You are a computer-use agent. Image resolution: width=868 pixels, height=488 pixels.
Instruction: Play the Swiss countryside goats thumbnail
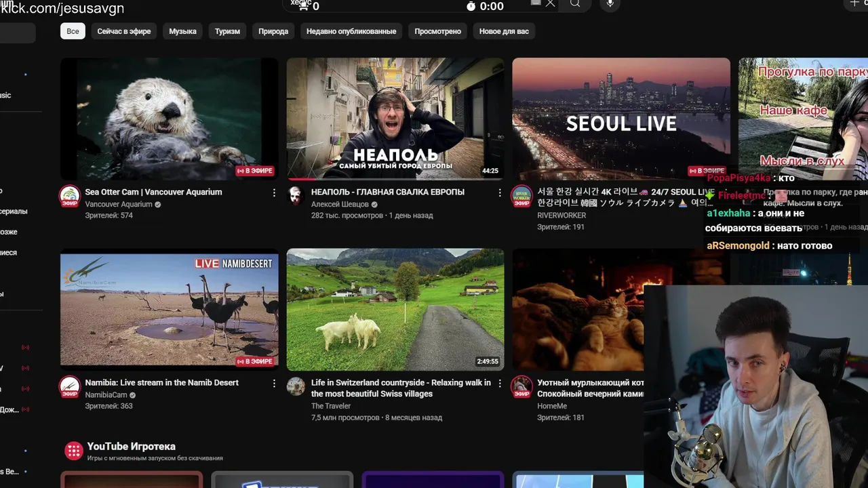point(395,309)
